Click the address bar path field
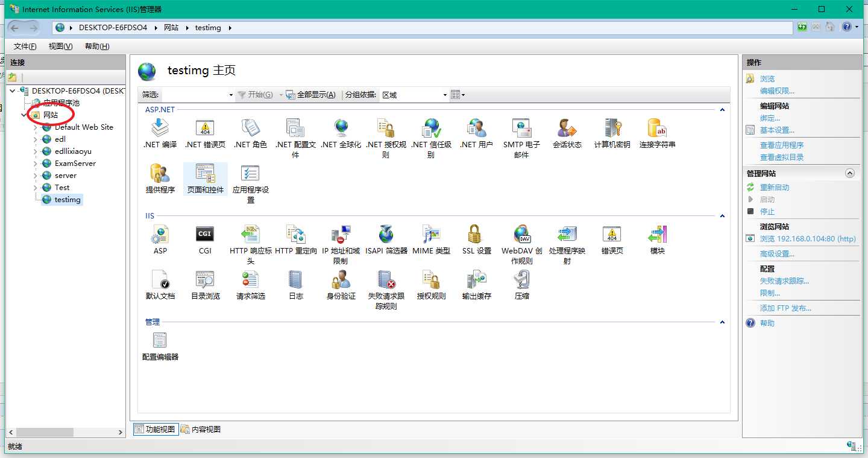The height and width of the screenshot is (458, 868). 423,28
